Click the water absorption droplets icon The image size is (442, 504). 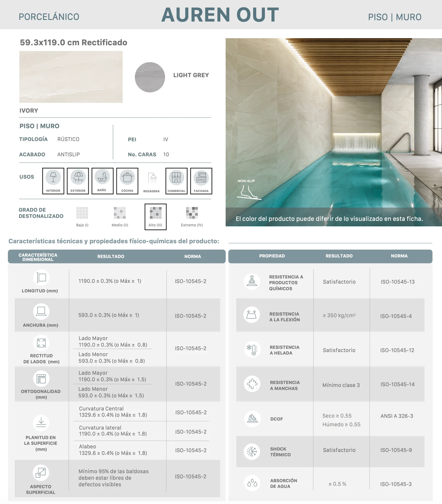coord(252,483)
